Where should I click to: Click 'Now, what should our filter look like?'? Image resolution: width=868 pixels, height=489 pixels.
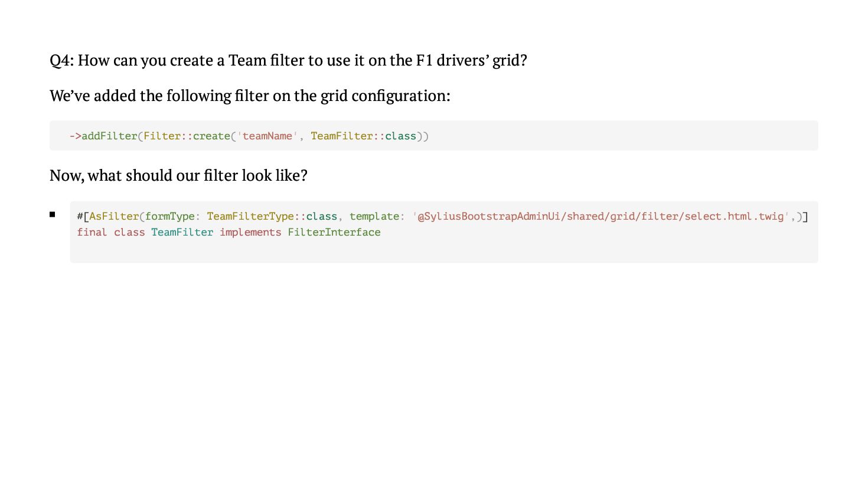tap(178, 175)
